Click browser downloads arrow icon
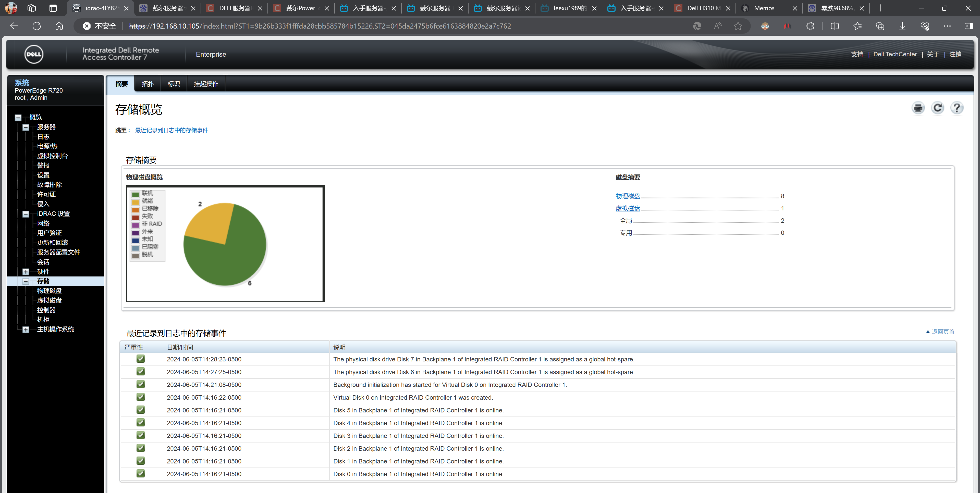This screenshot has width=980, height=493. click(x=902, y=26)
